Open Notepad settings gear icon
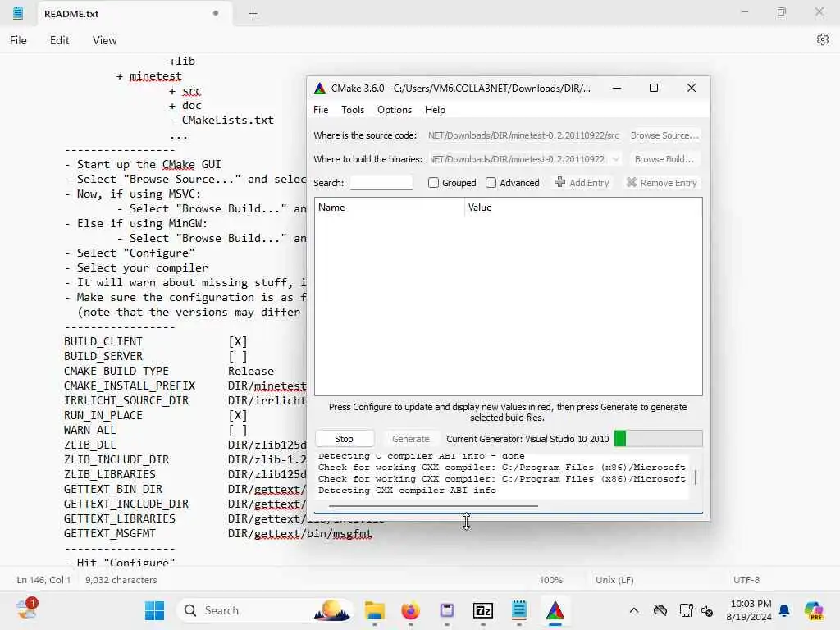 point(822,39)
